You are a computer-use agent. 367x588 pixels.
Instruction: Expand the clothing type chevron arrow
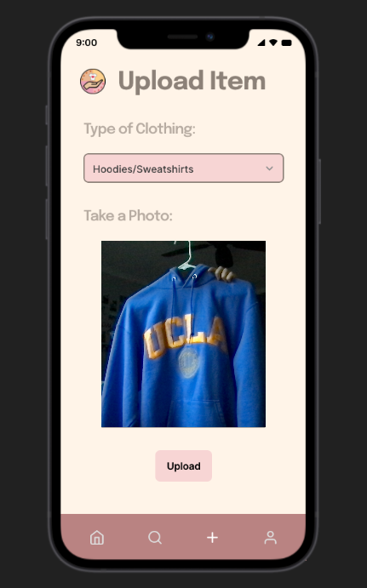pyautogui.click(x=269, y=168)
